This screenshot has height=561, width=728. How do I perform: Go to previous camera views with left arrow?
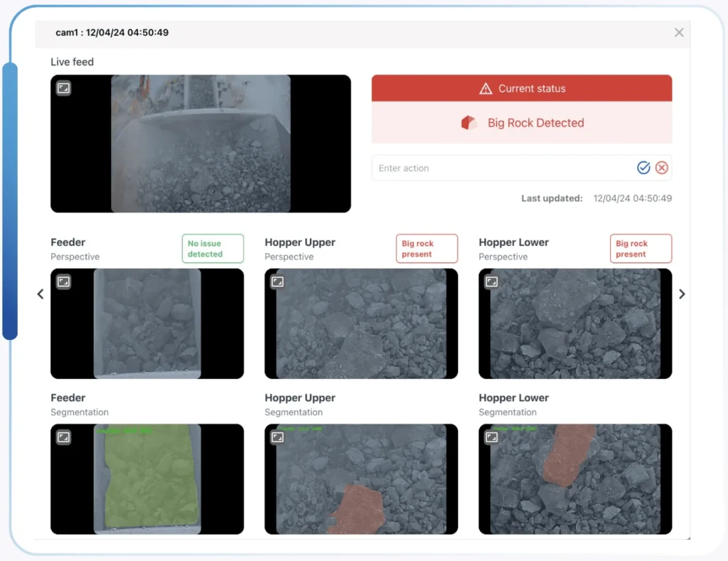click(41, 294)
